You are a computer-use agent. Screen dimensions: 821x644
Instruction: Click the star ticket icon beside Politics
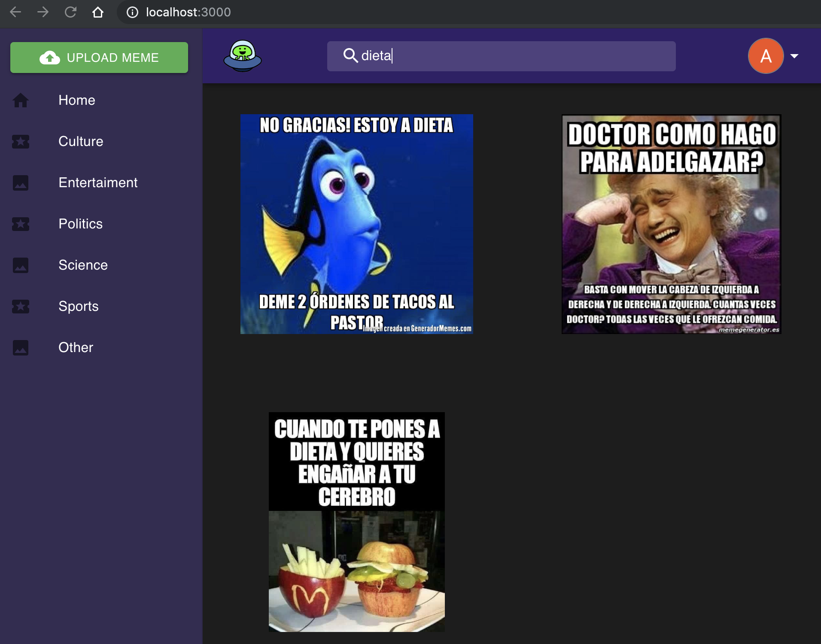coord(21,224)
